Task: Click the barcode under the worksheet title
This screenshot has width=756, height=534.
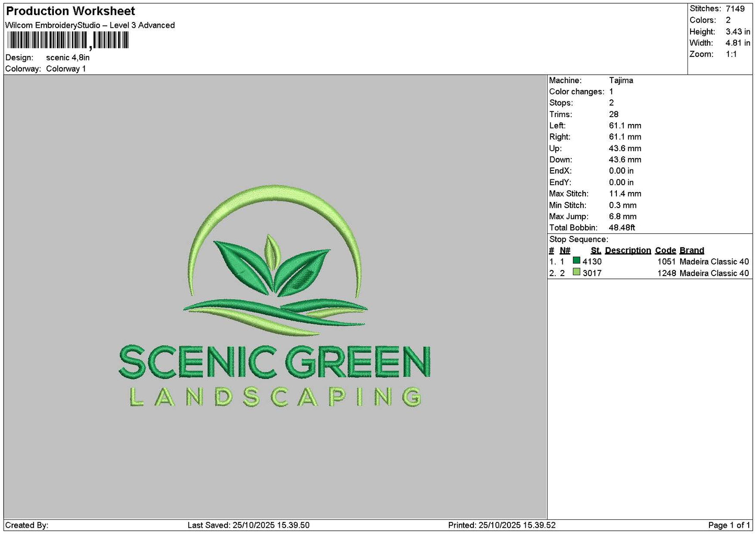Action: [x=68, y=40]
